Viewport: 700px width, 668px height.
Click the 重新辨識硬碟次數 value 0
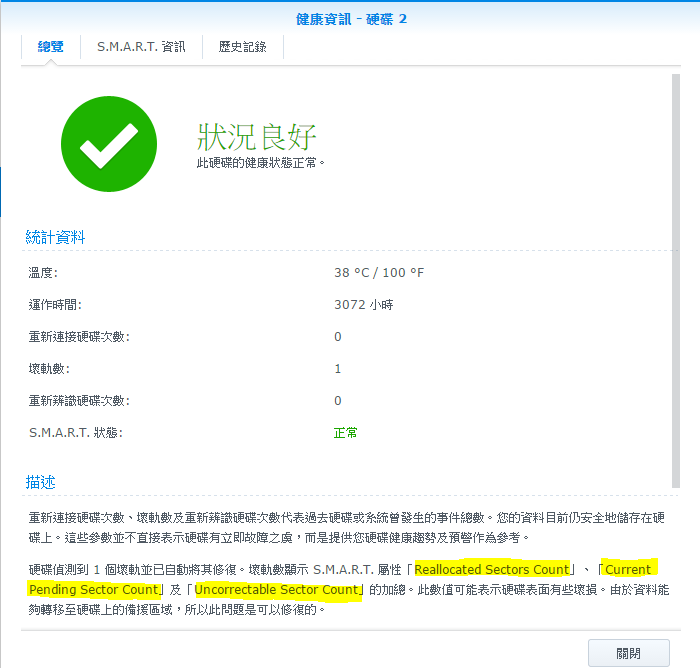338,401
